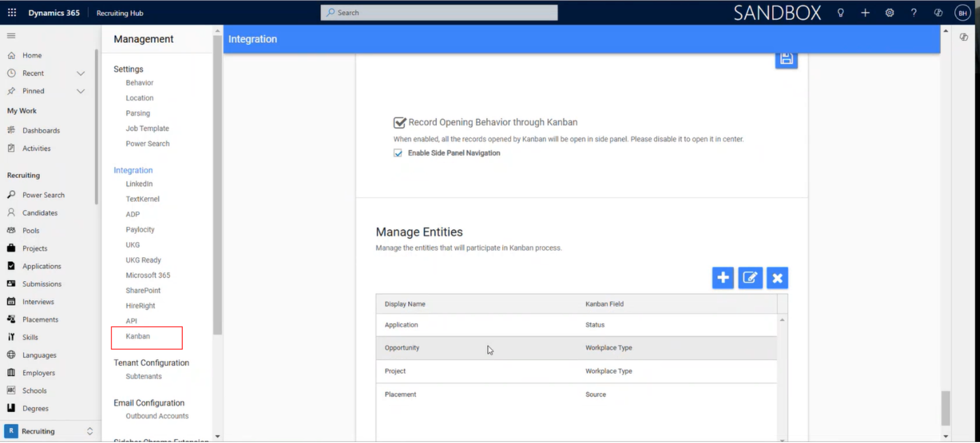Image resolution: width=980 pixels, height=443 pixels.
Task: Expand the Pinned section chevron
Action: click(81, 91)
